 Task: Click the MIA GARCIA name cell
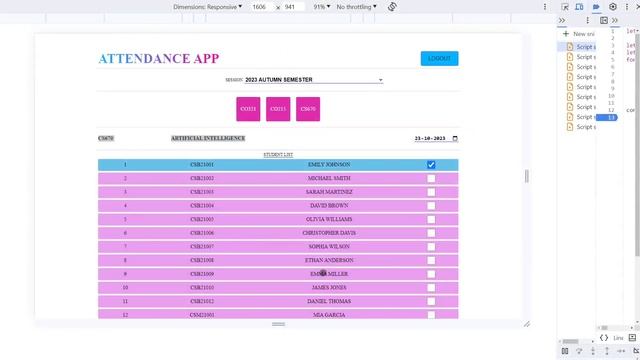[x=329, y=315]
